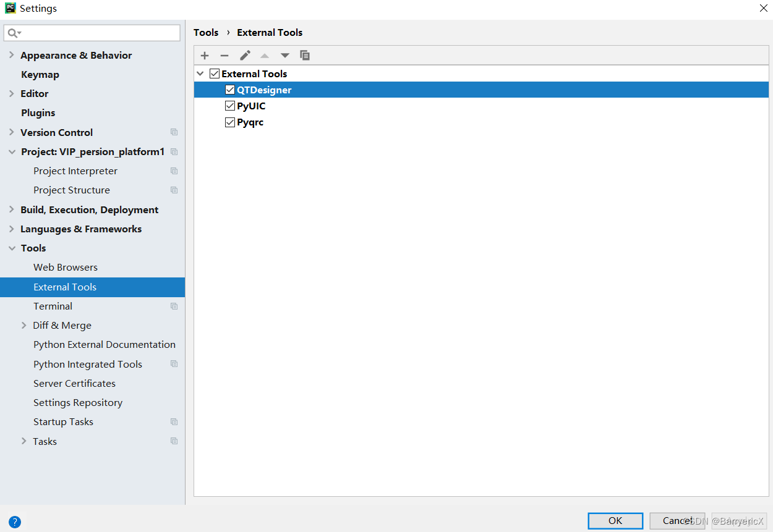
Task: Click project-level icon beside Project Structure
Action: pyautogui.click(x=174, y=190)
